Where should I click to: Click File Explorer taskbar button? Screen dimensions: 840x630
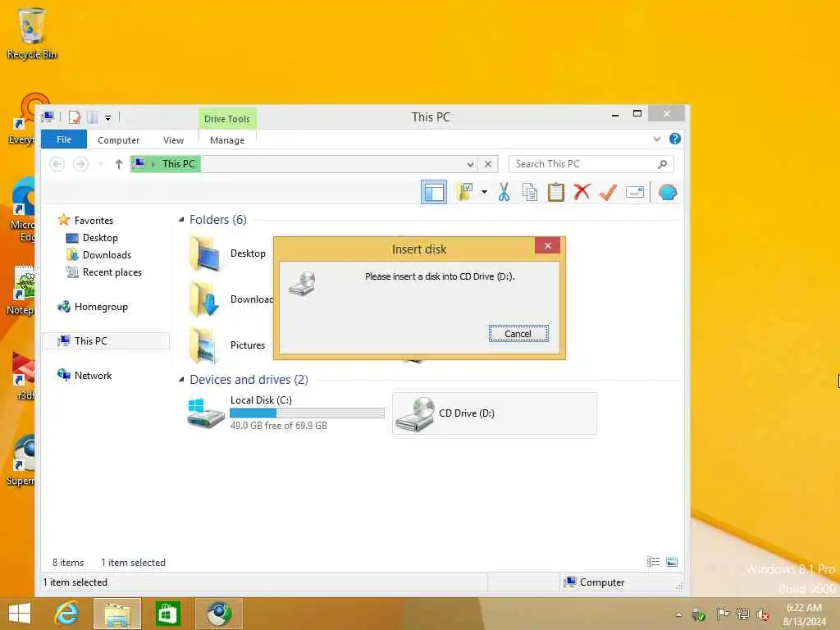pos(117,614)
